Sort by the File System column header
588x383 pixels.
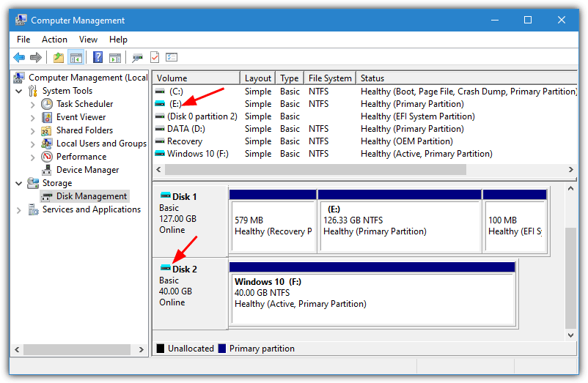pos(330,78)
